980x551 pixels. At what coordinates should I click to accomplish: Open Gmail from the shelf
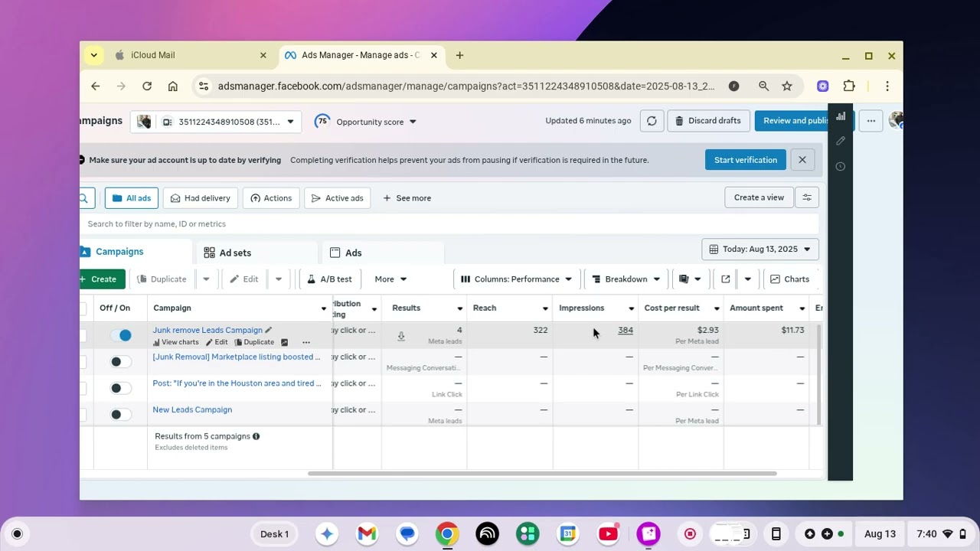tap(367, 534)
